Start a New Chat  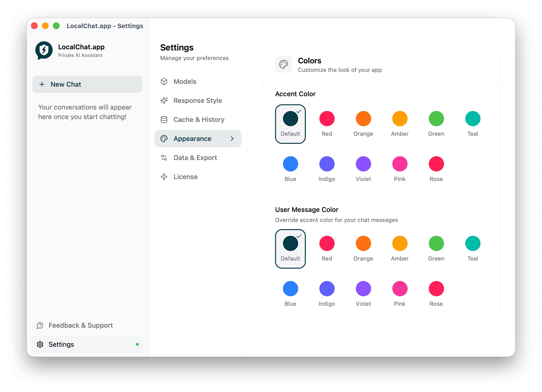click(x=87, y=84)
